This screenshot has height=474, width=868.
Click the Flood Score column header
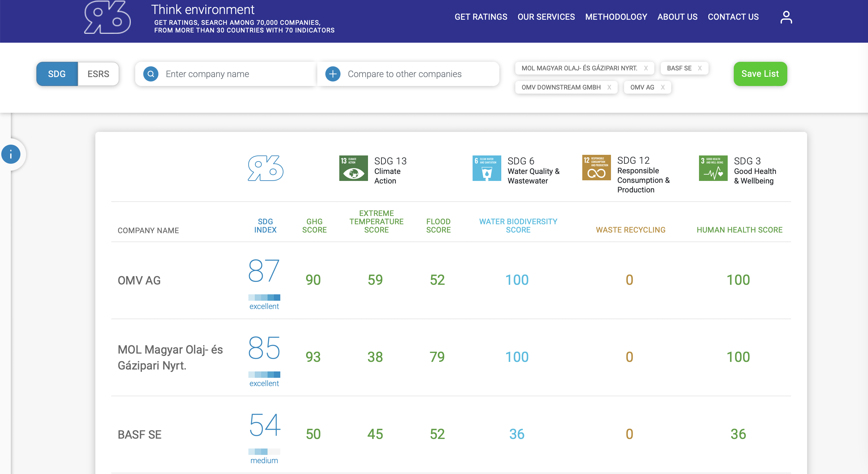pyautogui.click(x=438, y=226)
